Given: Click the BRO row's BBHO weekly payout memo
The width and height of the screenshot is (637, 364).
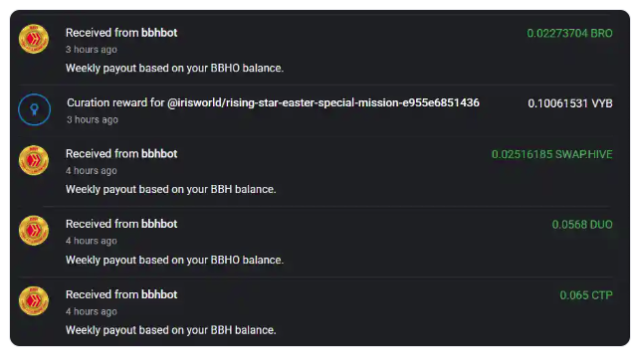Looking at the screenshot, I should click(x=175, y=69).
